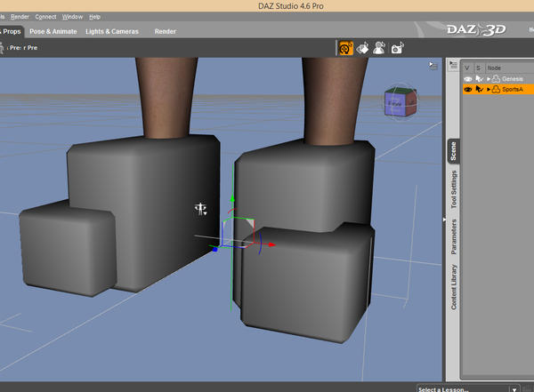Viewport: 534px width, 392px height.
Task: Click the Genesis figure node icon
Action: coord(496,78)
